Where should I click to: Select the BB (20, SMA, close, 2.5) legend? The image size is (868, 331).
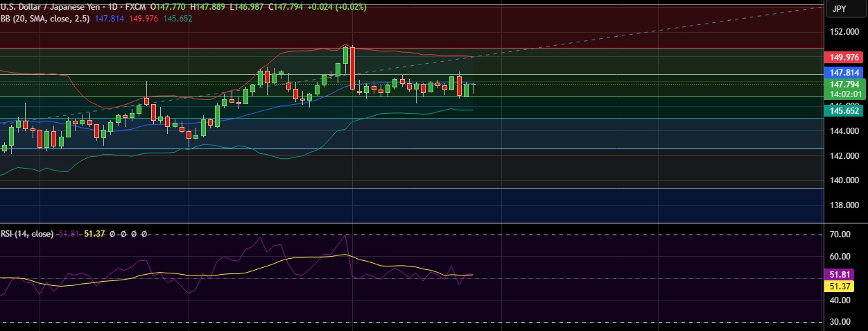[44, 19]
